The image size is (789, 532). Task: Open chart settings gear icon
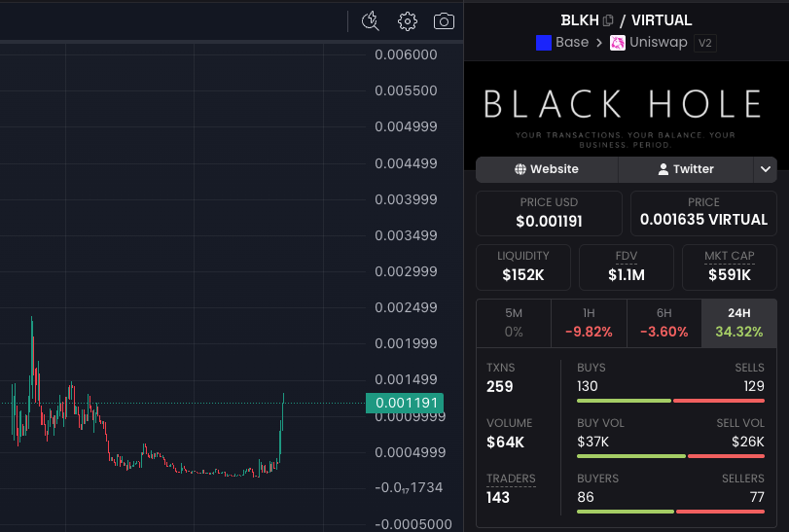click(x=407, y=21)
